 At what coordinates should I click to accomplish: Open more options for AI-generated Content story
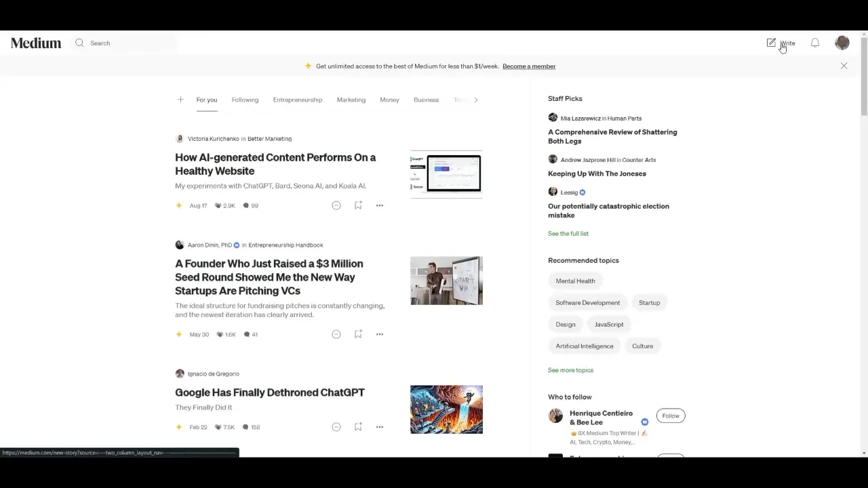tap(380, 205)
